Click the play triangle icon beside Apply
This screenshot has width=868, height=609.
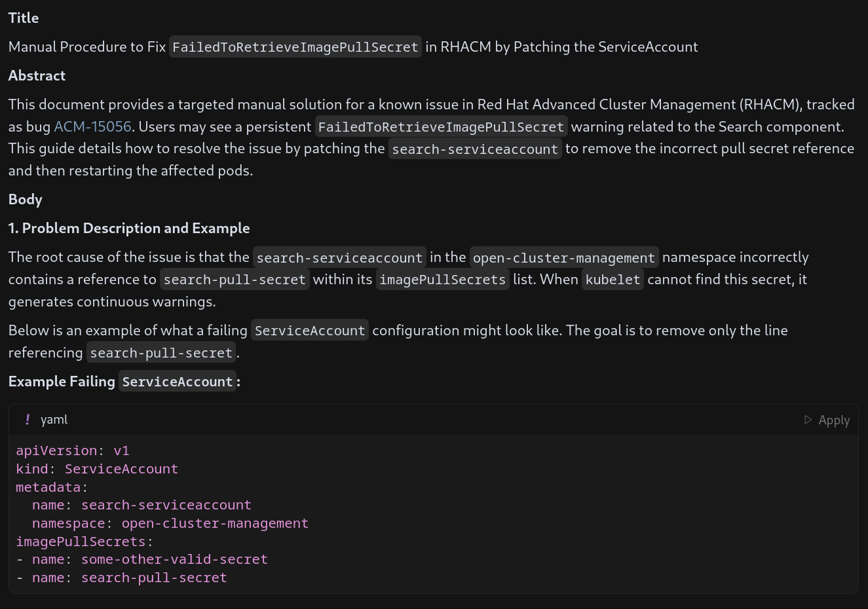pyautogui.click(x=808, y=420)
